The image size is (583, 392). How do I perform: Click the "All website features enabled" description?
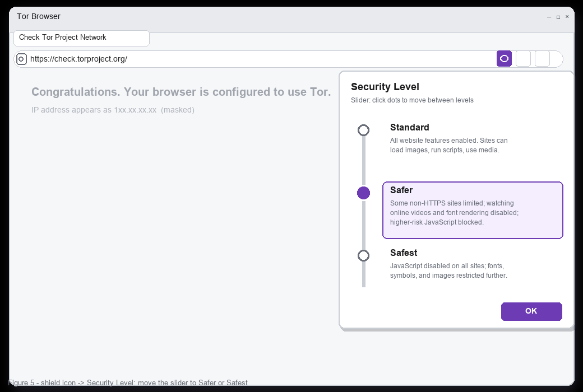pos(448,145)
